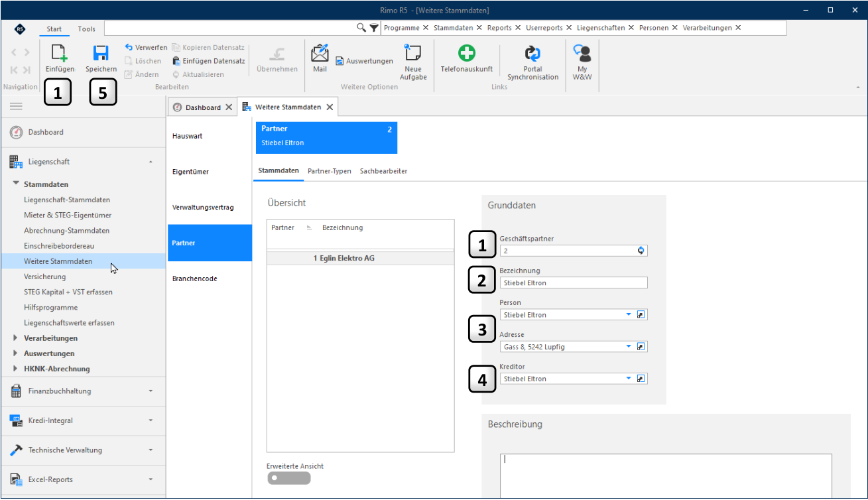Image resolution: width=868 pixels, height=500 pixels.
Task: Open the Mail option
Action: [320, 57]
